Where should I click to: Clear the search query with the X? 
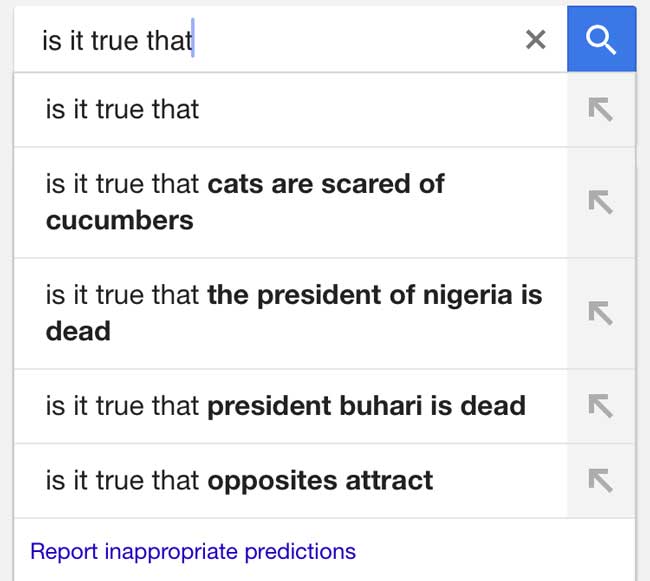click(x=536, y=39)
